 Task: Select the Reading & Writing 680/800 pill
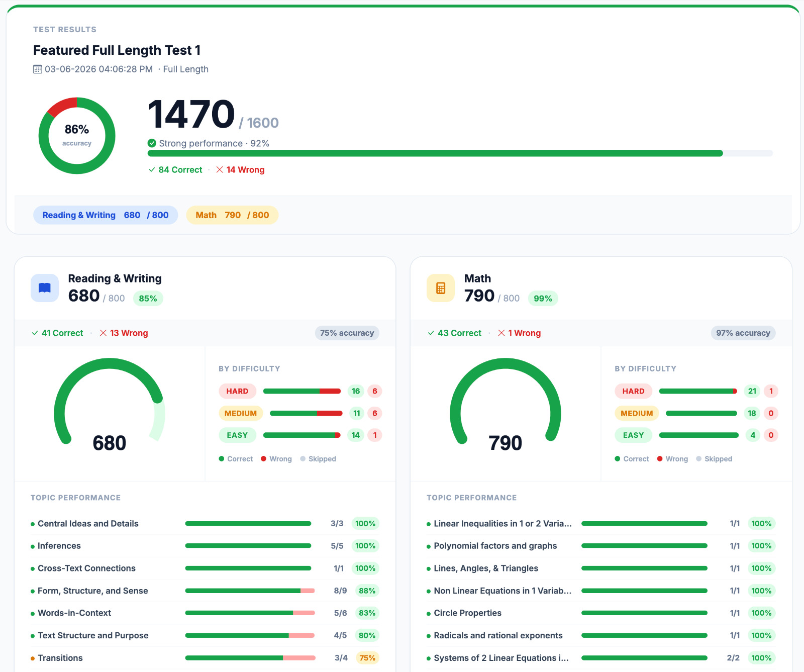(106, 215)
